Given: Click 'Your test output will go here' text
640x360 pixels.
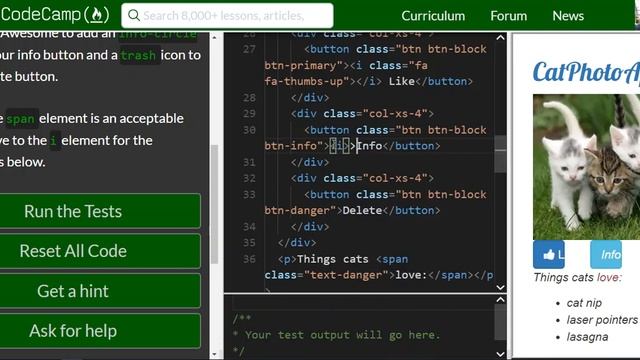Looking at the screenshot, I should pyautogui.click(x=343, y=335).
